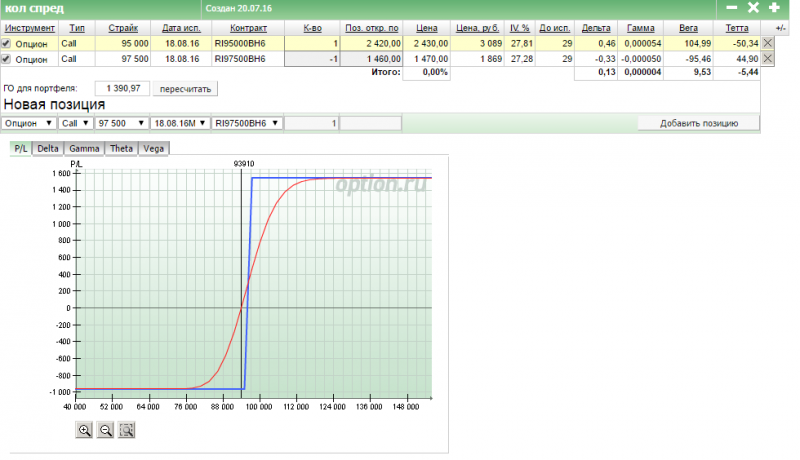
Task: Activate the zoom-to-selection magnifier tool
Action: (127, 430)
